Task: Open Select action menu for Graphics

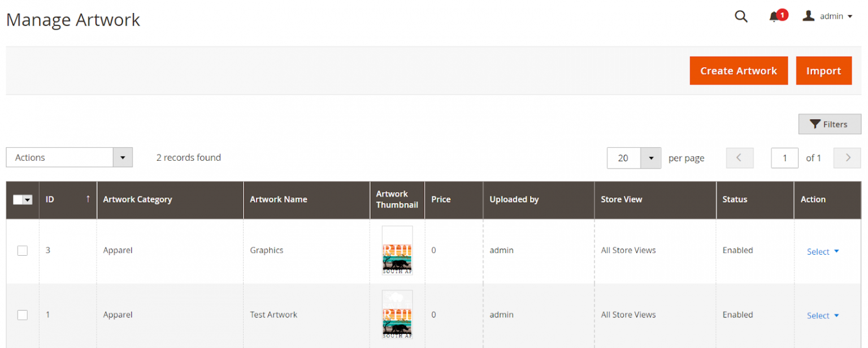Action: pos(822,251)
